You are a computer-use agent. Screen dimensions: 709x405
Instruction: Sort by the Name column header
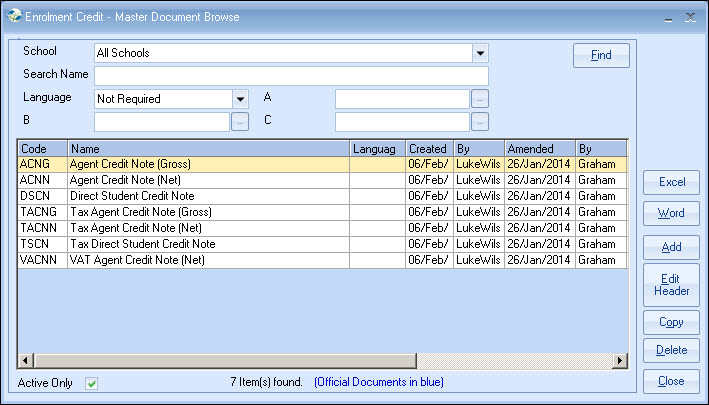click(x=208, y=149)
